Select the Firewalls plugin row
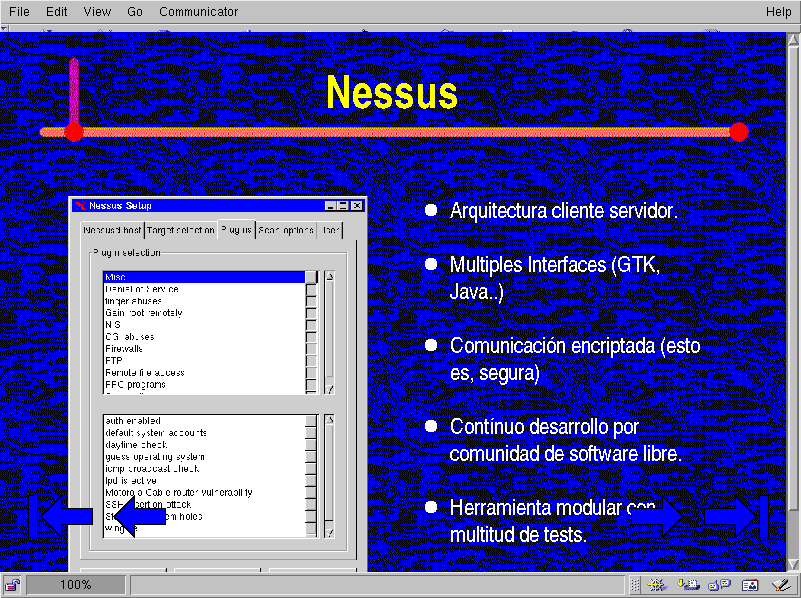 (204, 349)
